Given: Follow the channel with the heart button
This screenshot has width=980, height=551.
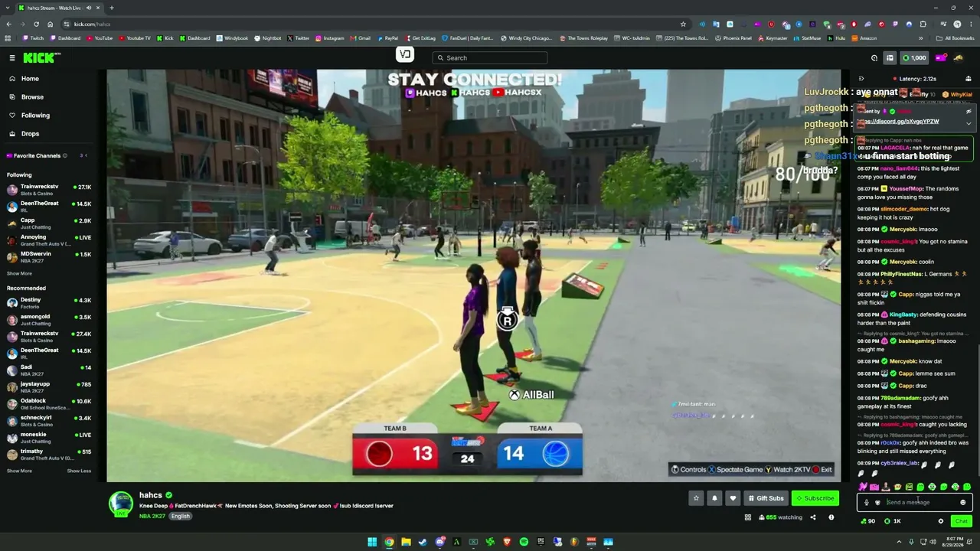Looking at the screenshot, I should click(x=733, y=498).
